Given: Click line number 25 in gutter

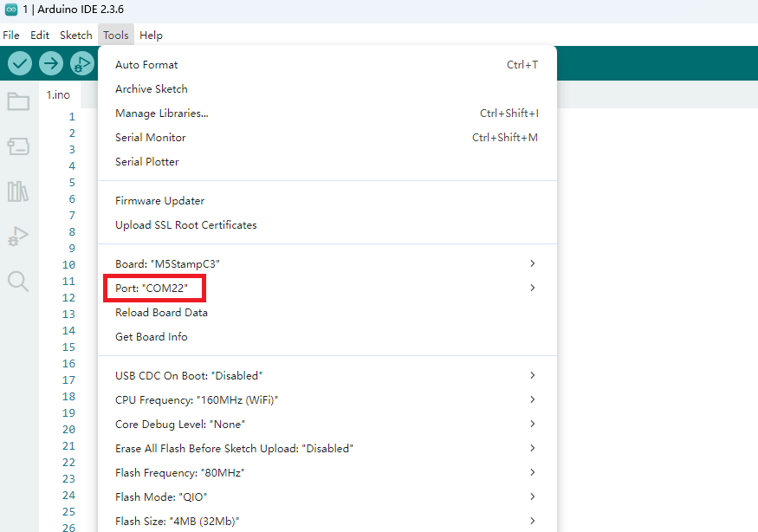Looking at the screenshot, I should click(x=68, y=512).
